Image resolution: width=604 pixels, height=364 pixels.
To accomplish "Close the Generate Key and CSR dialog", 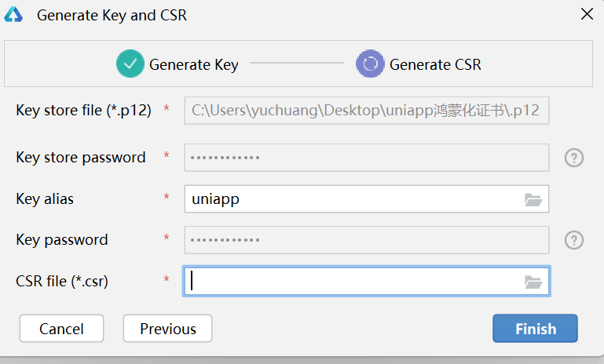I will (587, 14).
